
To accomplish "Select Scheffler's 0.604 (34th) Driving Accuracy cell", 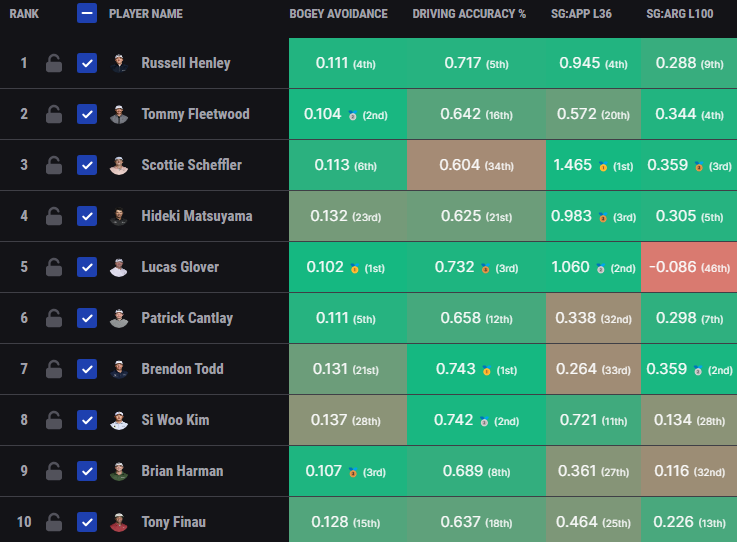I will [477, 165].
